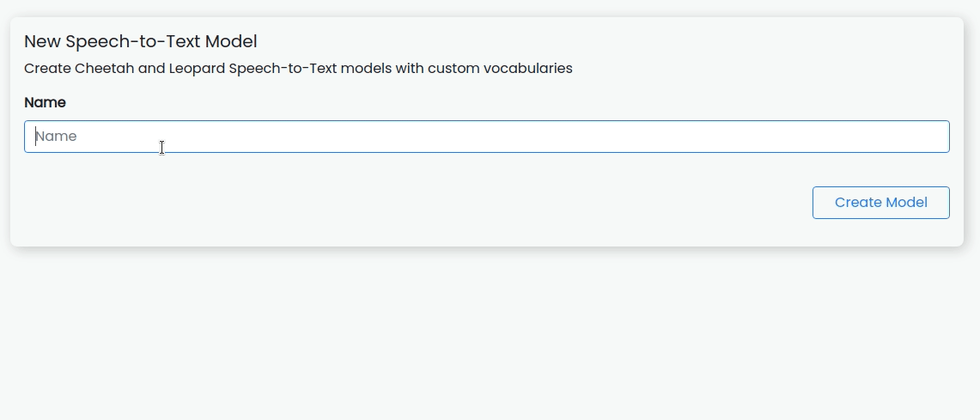
Task: Click the grey Name placeholder text
Action: coord(56,137)
